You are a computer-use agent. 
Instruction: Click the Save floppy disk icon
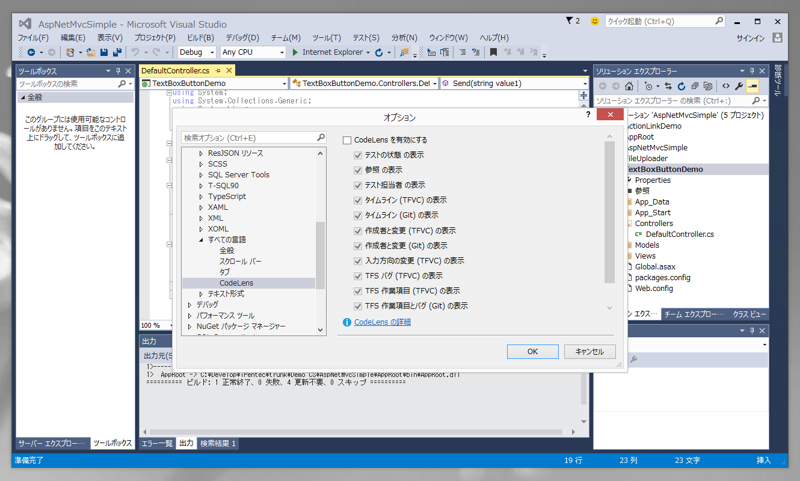104,52
